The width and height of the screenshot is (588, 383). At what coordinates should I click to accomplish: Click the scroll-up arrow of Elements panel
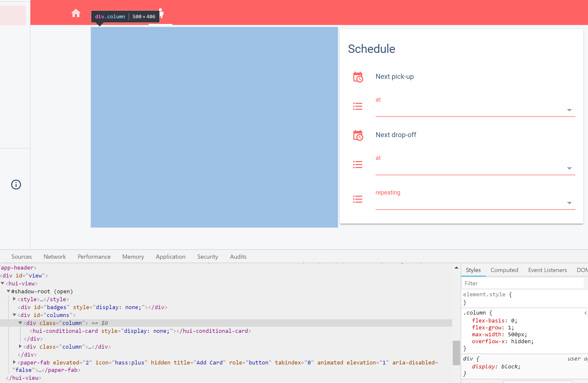[456, 268]
